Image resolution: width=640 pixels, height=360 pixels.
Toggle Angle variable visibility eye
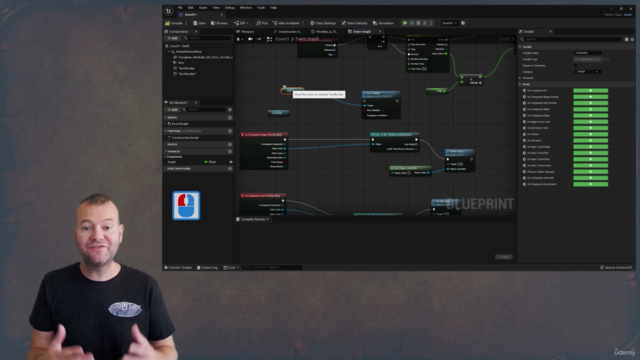point(231,162)
